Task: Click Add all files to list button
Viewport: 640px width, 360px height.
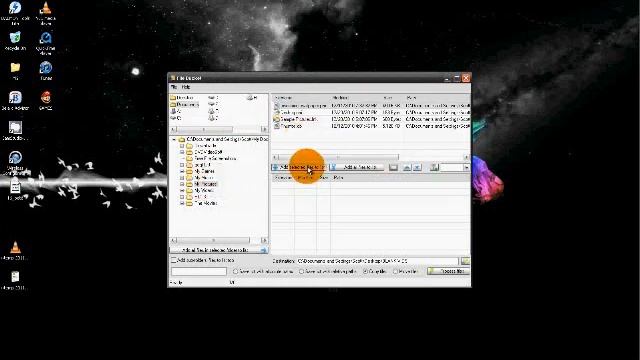Action: coord(357,167)
